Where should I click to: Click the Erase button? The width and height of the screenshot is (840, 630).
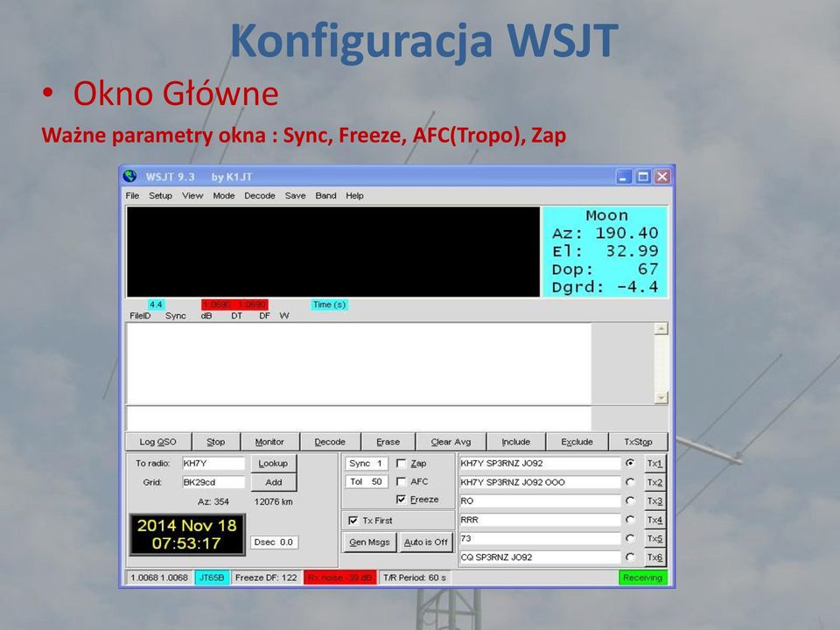click(x=388, y=442)
